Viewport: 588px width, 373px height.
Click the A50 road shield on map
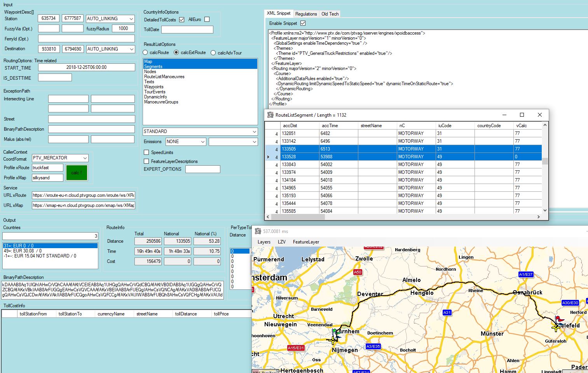(x=358, y=272)
